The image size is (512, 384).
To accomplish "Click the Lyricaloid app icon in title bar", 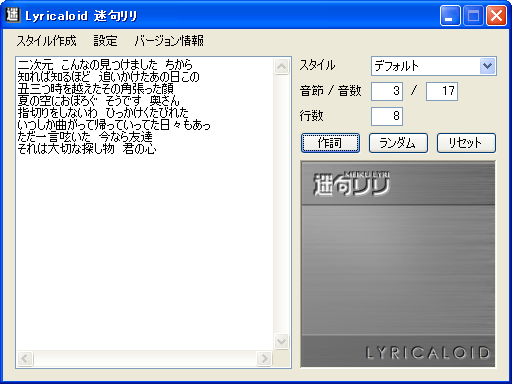I will tap(12, 15).
